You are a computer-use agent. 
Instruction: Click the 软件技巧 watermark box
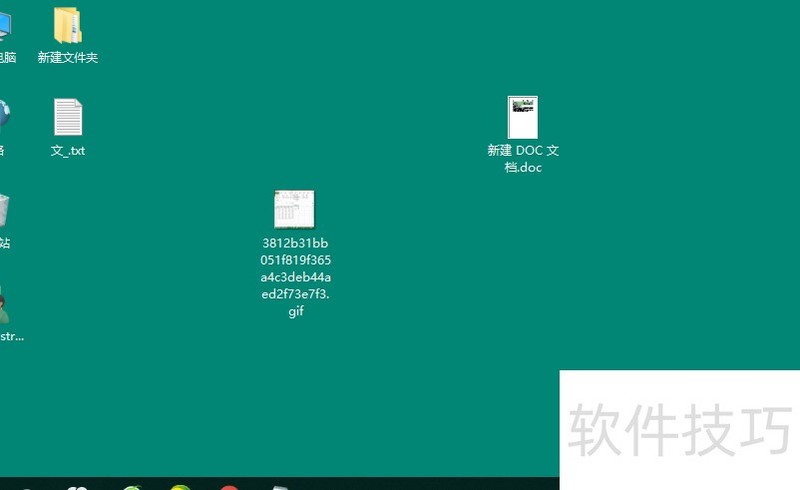(680, 430)
